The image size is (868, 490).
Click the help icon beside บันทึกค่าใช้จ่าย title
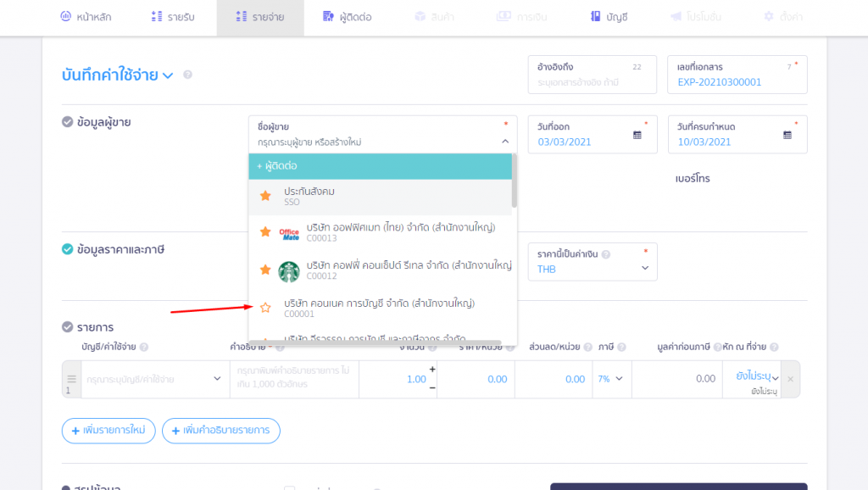[x=187, y=75]
